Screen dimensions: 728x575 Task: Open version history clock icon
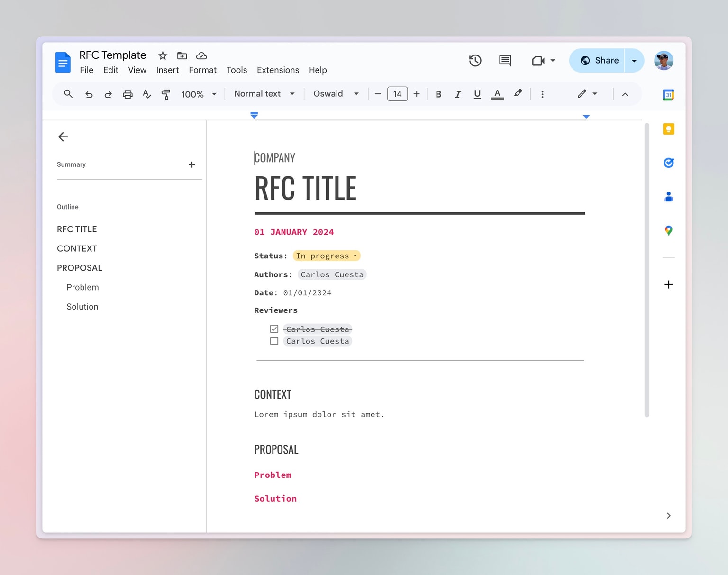click(x=475, y=61)
